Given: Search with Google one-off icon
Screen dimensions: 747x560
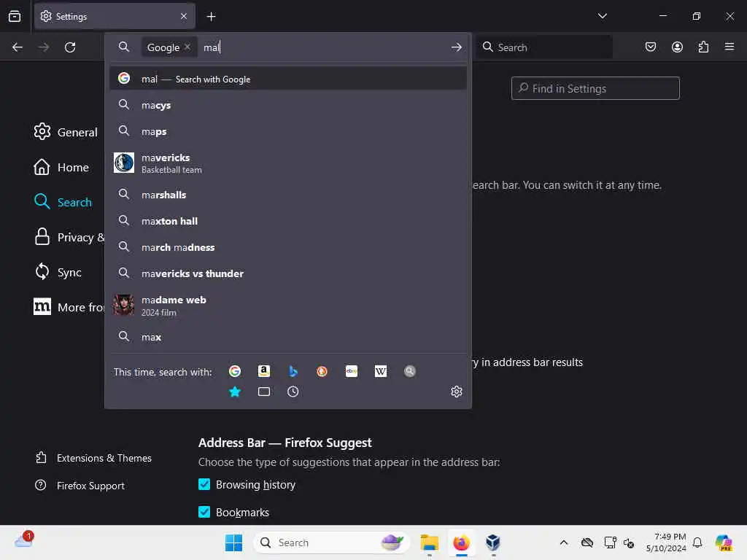Looking at the screenshot, I should 235,371.
